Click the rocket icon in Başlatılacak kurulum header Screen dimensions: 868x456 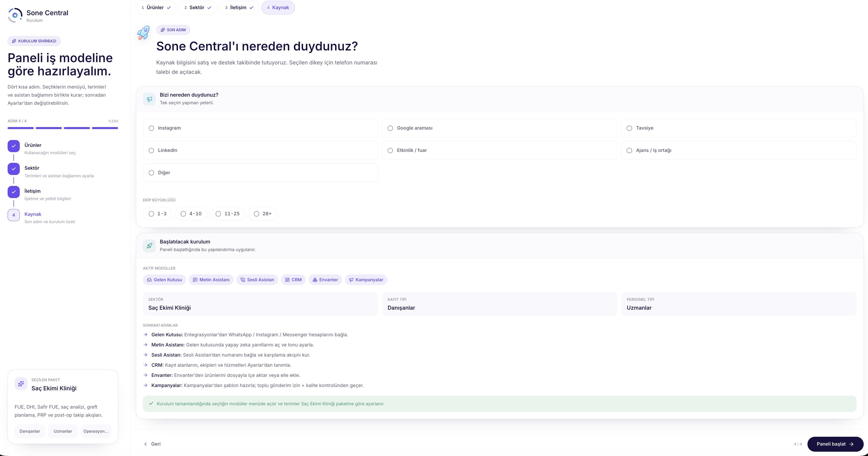[149, 245]
